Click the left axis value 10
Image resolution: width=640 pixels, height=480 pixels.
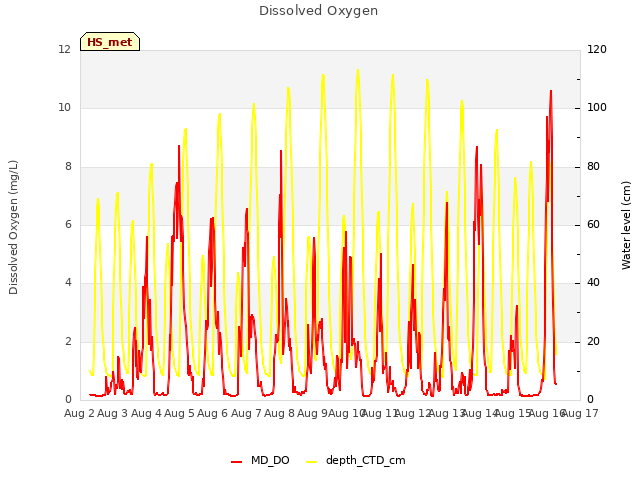[x=64, y=108]
